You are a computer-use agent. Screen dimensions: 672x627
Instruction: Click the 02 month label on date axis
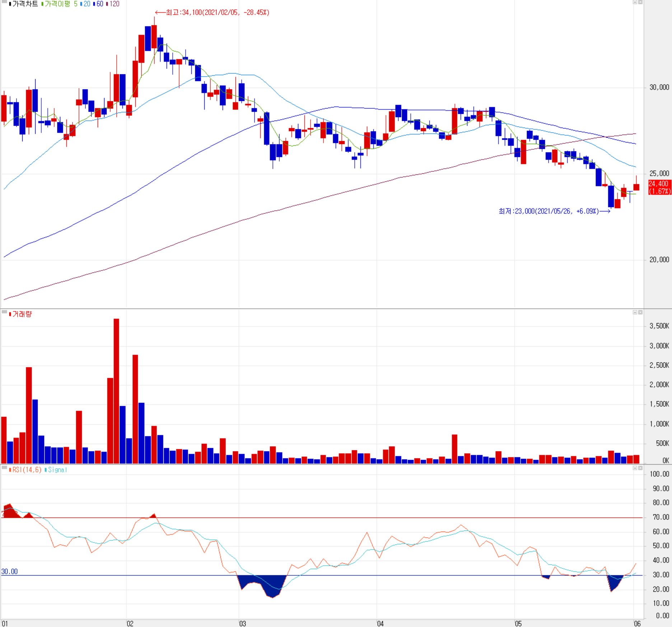point(130,623)
